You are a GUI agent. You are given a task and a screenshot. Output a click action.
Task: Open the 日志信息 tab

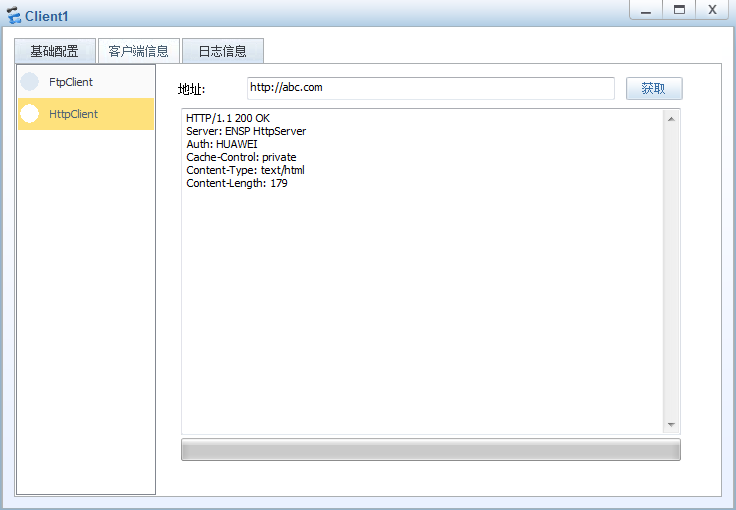click(x=222, y=51)
